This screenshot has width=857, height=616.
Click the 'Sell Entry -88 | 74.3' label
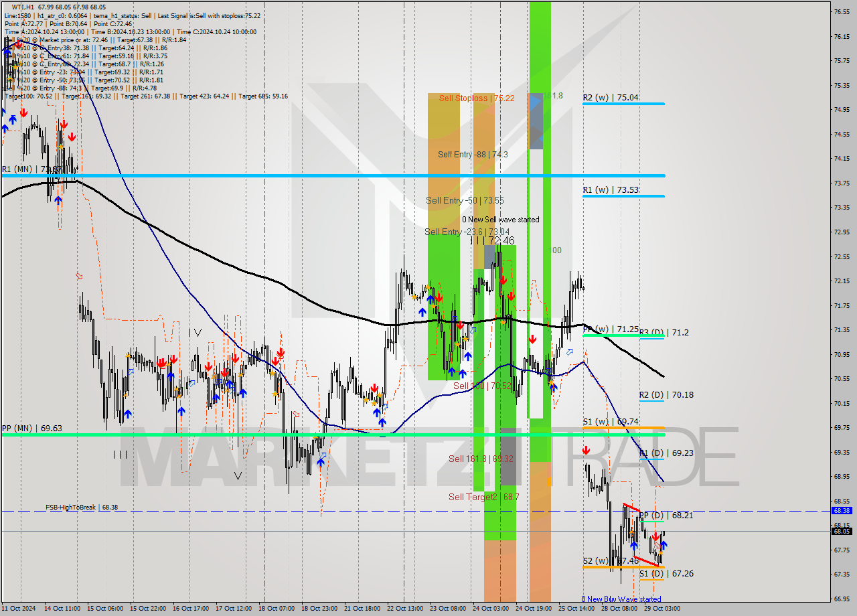(x=473, y=154)
